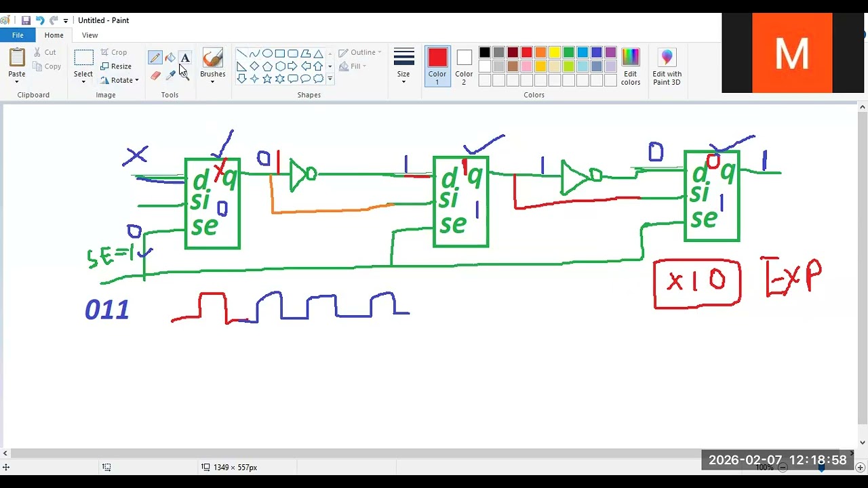The height and width of the screenshot is (488, 868).
Task: Open the Paste dropdown arrow
Action: (x=17, y=82)
